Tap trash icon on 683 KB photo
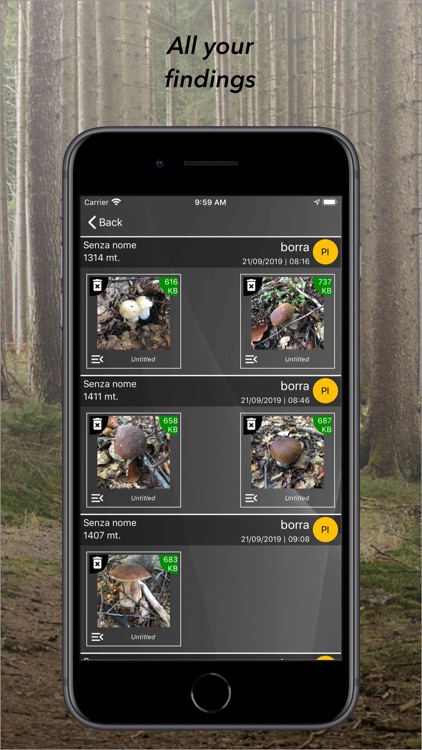422x750 pixels. [97, 563]
